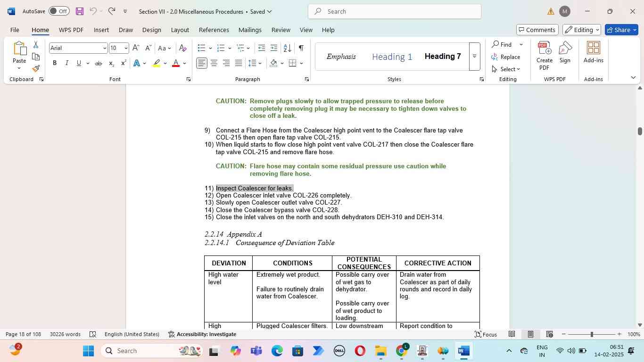
Task: Apply Heading 1 style
Action: tap(392, 57)
